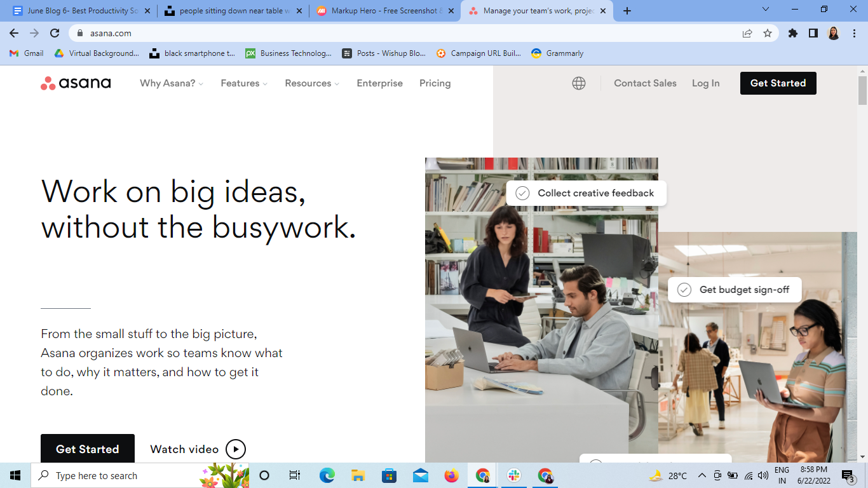
Task: Click the Log In link
Action: coord(705,83)
